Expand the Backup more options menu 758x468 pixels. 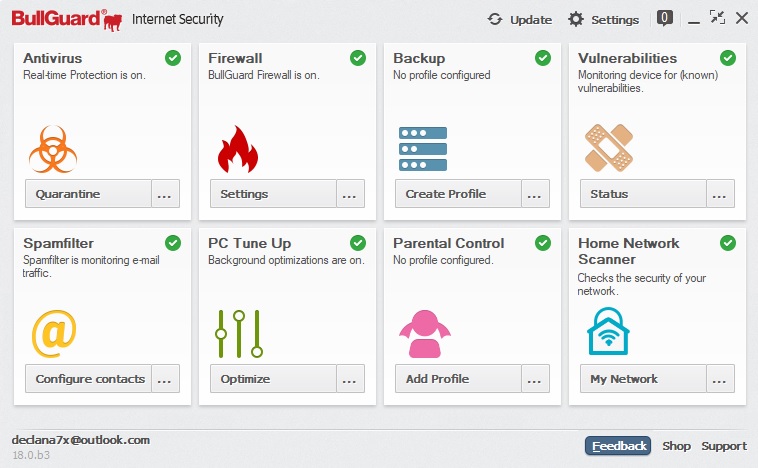535,194
